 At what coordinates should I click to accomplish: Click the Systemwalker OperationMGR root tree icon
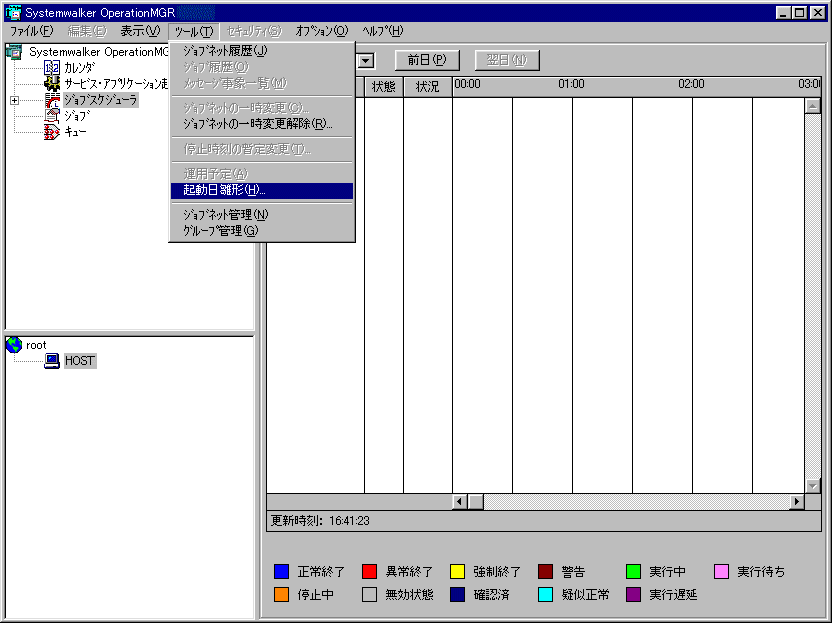[14, 51]
